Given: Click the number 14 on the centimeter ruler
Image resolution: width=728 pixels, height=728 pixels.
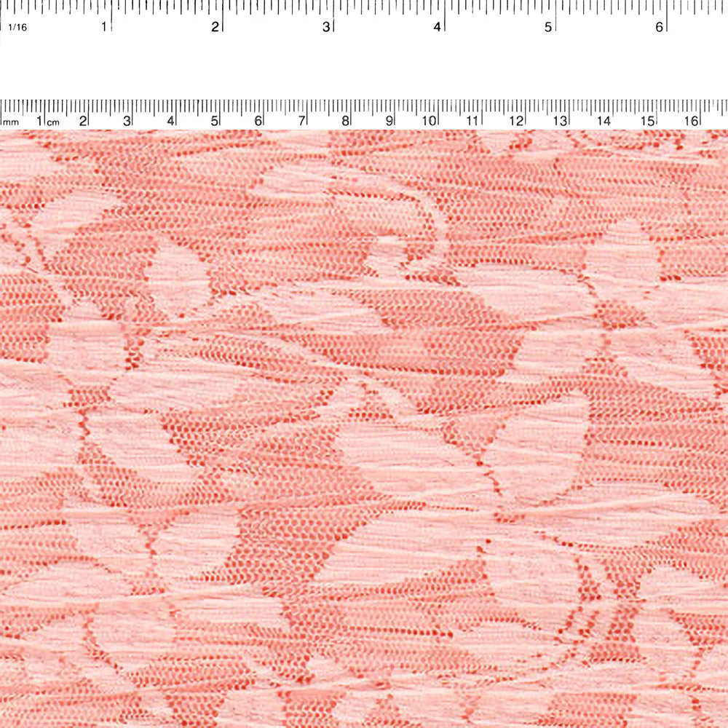Looking at the screenshot, I should [604, 121].
